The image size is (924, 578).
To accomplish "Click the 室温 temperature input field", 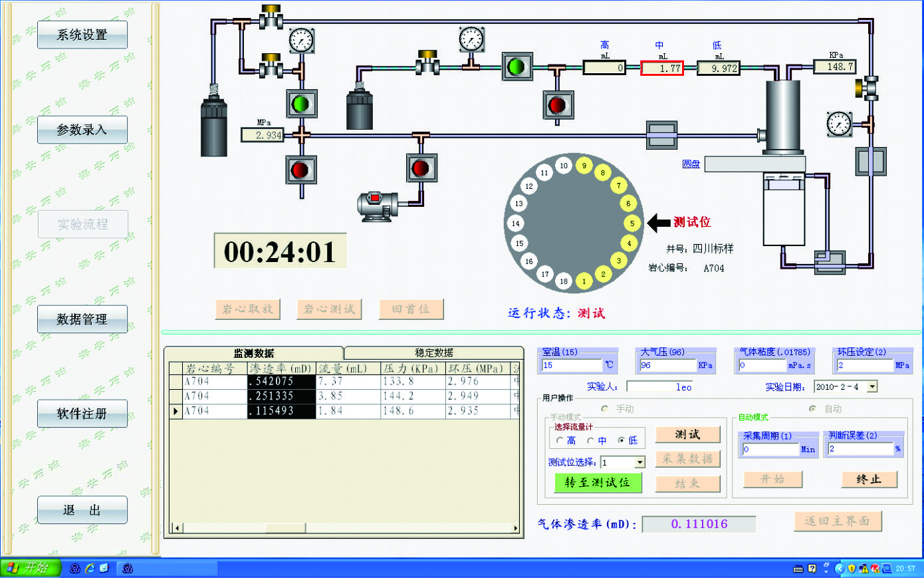I will click(x=571, y=365).
